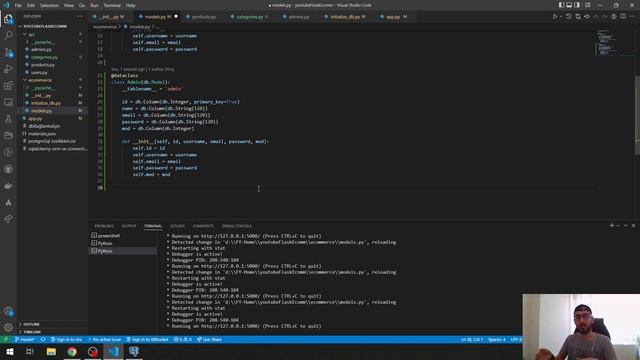Open Chrome from the taskbar
This screenshot has height=360, width=640.
pos(72,351)
